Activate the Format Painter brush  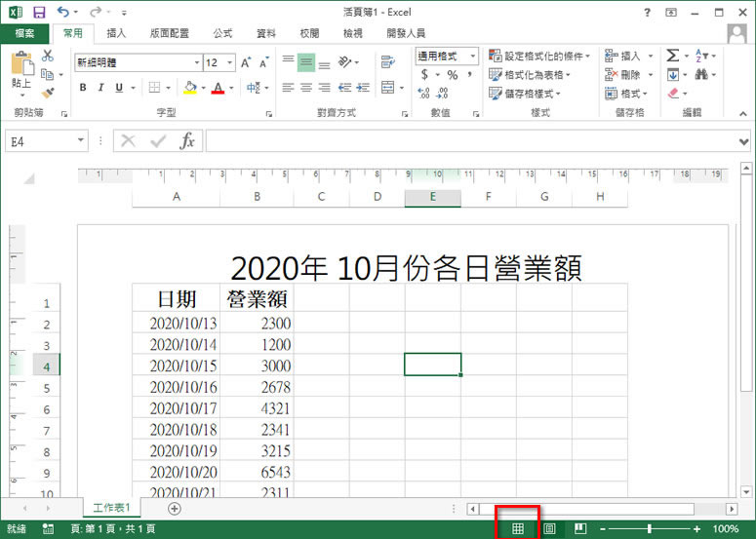[47, 93]
